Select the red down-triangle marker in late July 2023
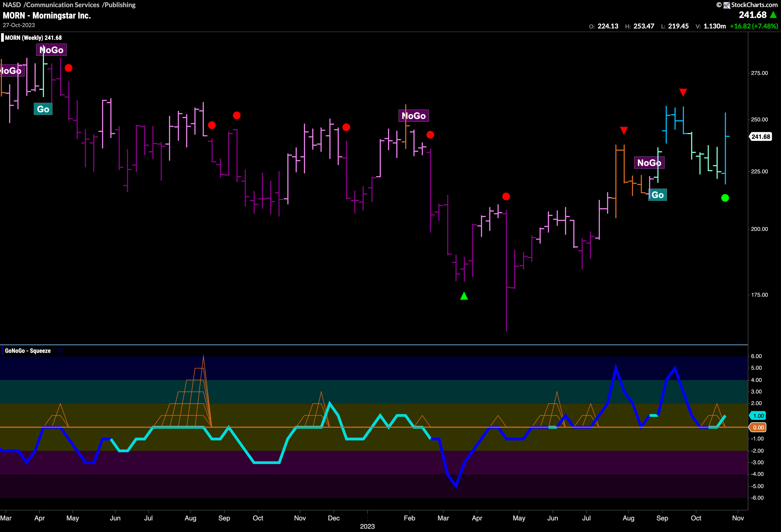This screenshot has height=532, width=781. pyautogui.click(x=624, y=131)
